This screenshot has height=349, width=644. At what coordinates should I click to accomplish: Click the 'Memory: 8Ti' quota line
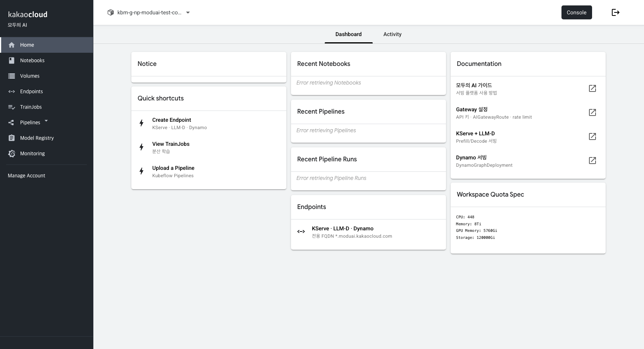point(468,224)
